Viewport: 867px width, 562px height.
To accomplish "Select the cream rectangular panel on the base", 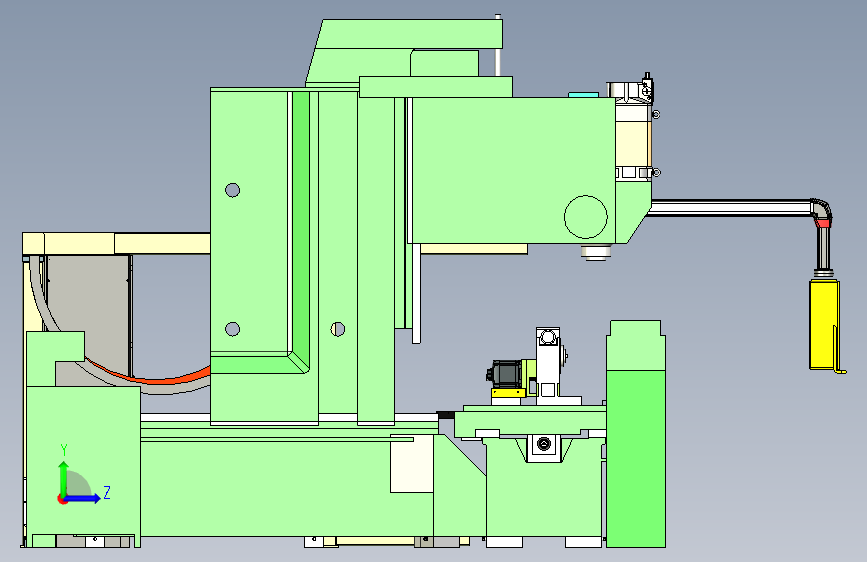I will tap(411, 464).
